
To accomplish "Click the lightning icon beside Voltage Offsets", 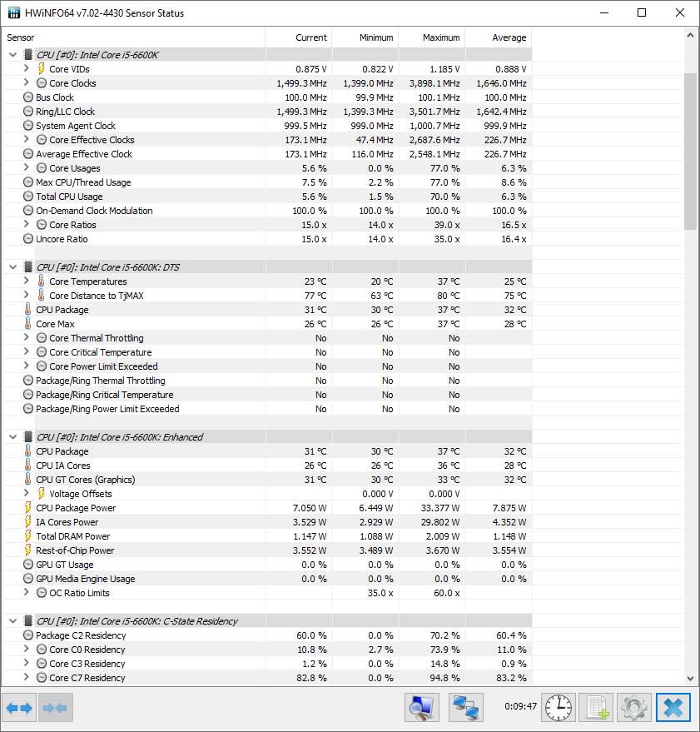I will pyautogui.click(x=41, y=494).
